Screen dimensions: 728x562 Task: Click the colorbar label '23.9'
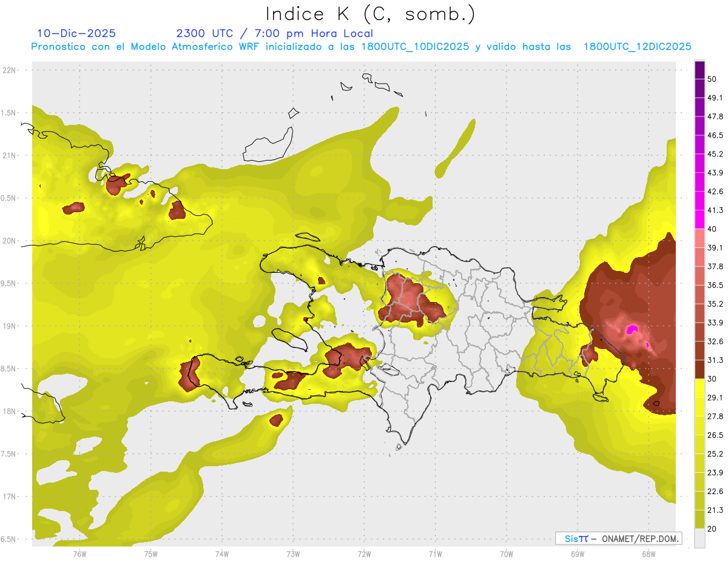pos(715,473)
